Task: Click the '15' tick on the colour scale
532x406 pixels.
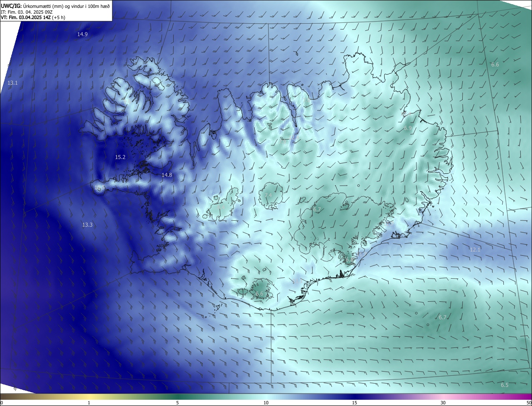Action: tap(355, 403)
